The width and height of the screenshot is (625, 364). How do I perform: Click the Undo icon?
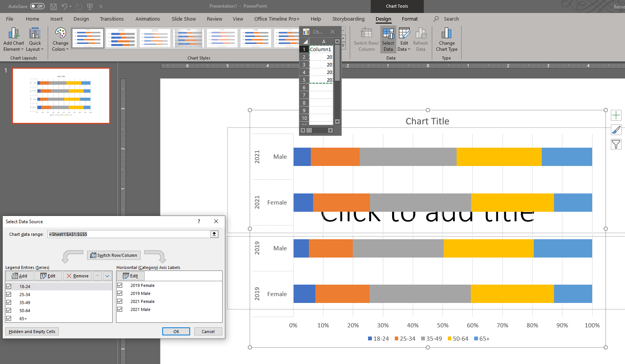pos(64,6)
